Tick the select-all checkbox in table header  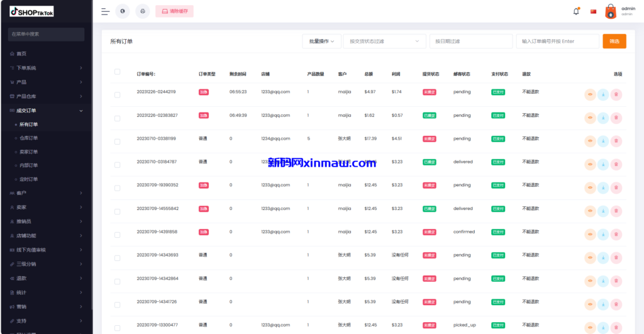(x=117, y=72)
